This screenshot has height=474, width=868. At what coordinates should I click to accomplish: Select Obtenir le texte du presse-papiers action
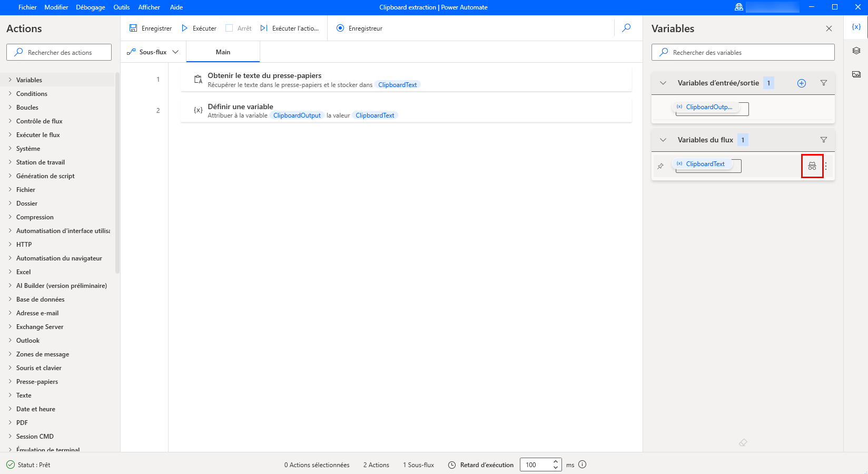tap(406, 80)
